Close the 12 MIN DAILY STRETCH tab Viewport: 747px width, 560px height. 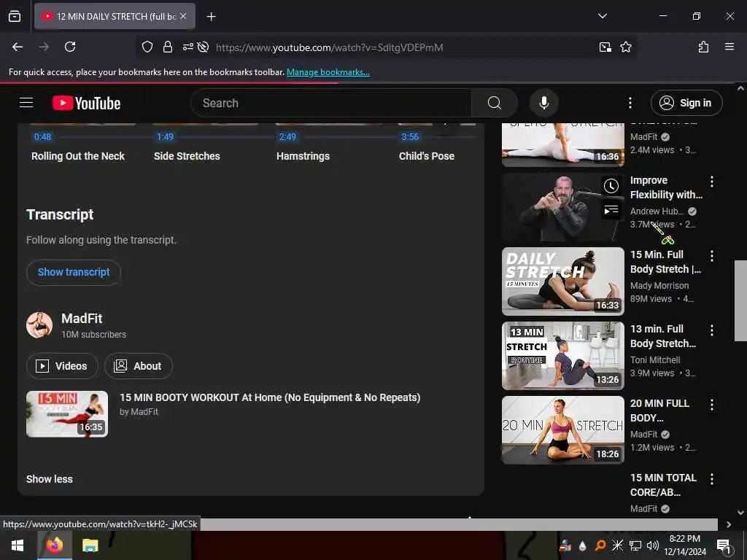point(183,16)
